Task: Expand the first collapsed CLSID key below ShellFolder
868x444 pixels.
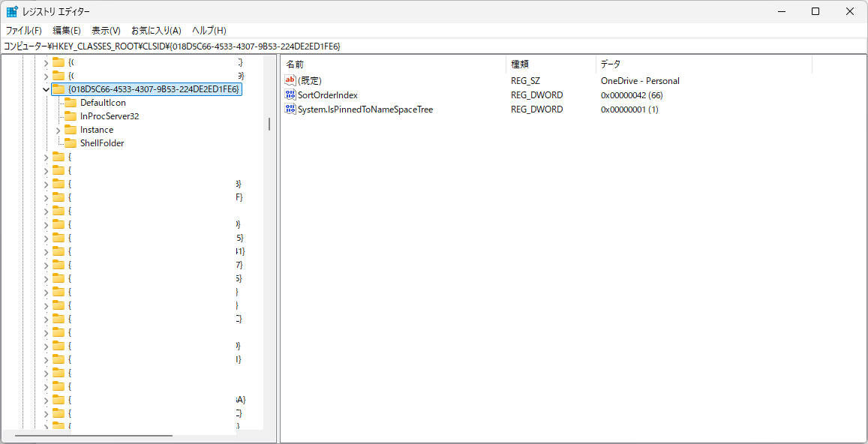Action: (x=47, y=156)
